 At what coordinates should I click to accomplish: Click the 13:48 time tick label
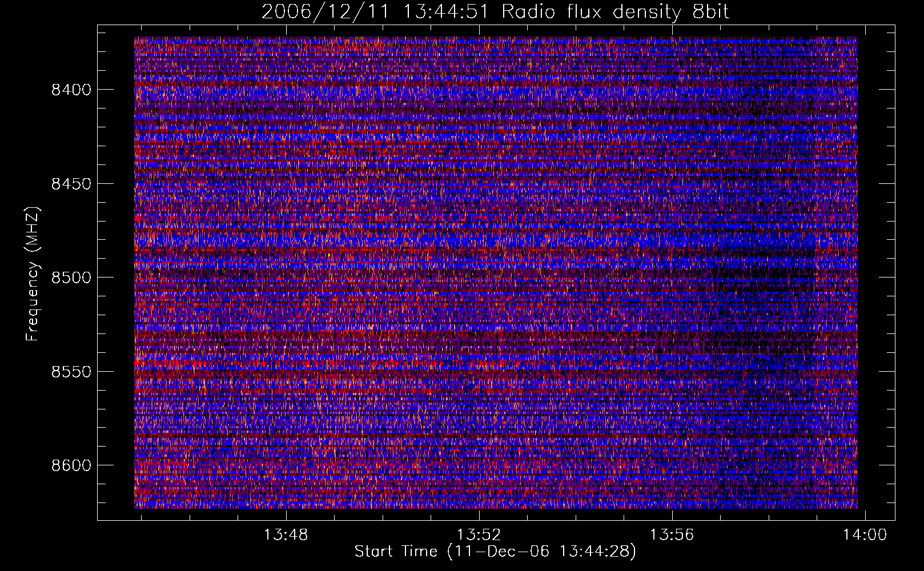tap(286, 535)
